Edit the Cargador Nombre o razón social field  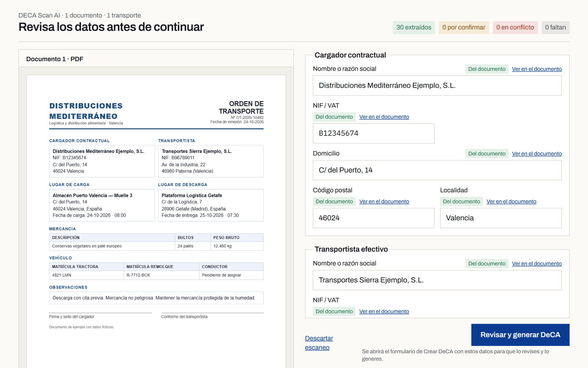coord(437,85)
